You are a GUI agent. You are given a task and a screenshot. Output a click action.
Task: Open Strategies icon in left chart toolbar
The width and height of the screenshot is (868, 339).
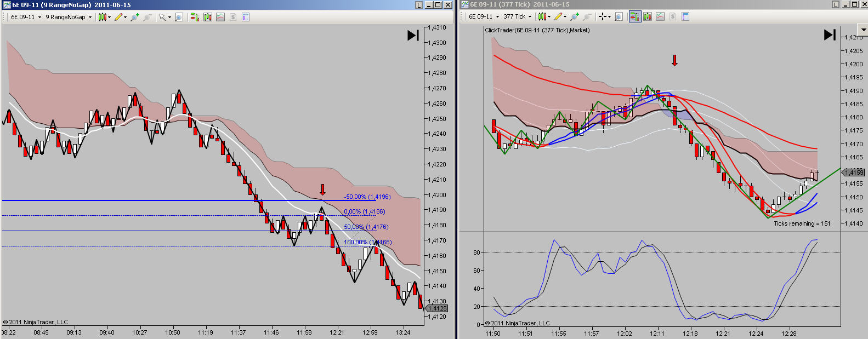pyautogui.click(x=233, y=17)
